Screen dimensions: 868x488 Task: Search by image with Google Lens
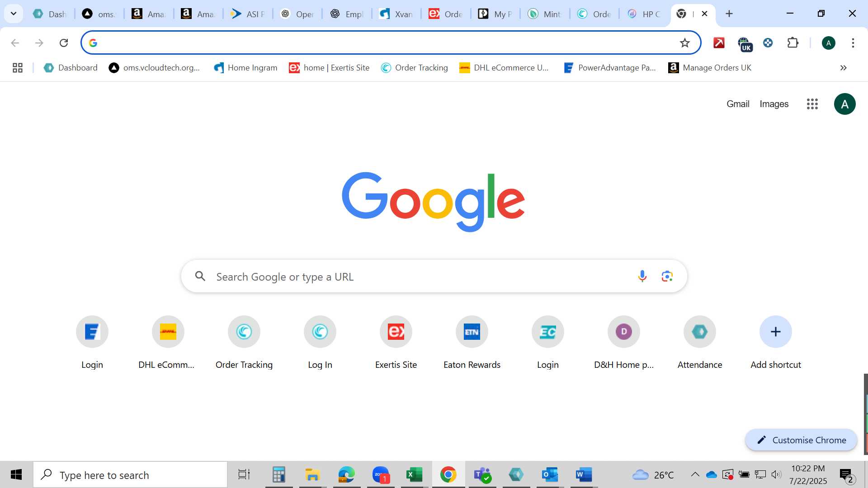click(667, 276)
